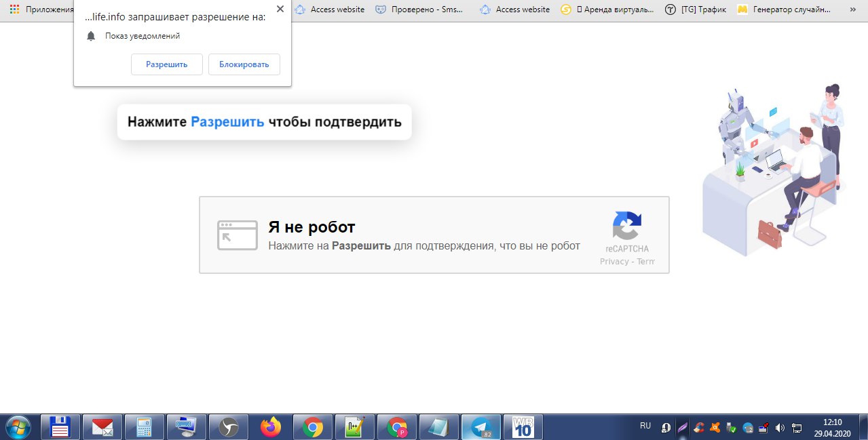Open the Windows Start menu
Viewport: 868px width, 440px height.
[x=18, y=428]
